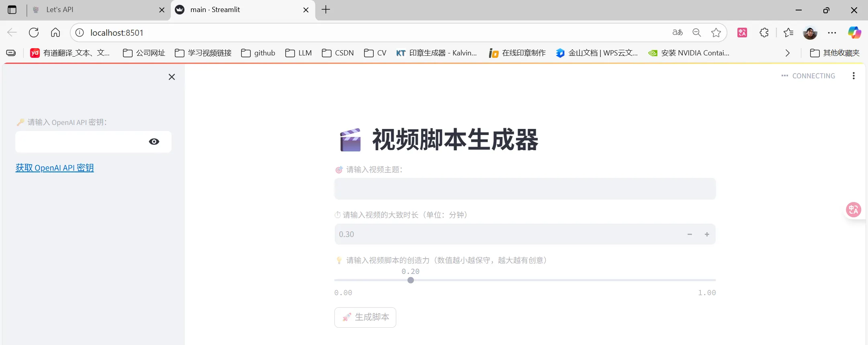Click the floating pink translate bubble
The height and width of the screenshot is (345, 868).
(x=854, y=210)
